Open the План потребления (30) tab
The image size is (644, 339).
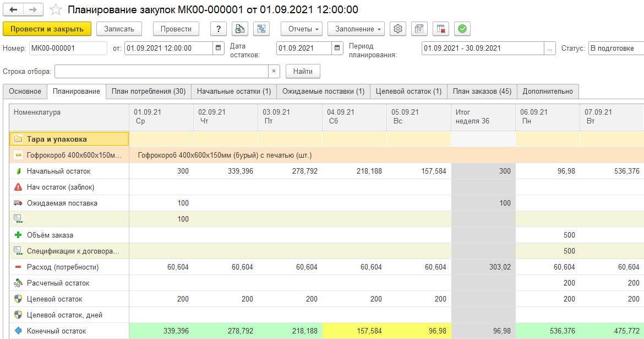pos(149,92)
